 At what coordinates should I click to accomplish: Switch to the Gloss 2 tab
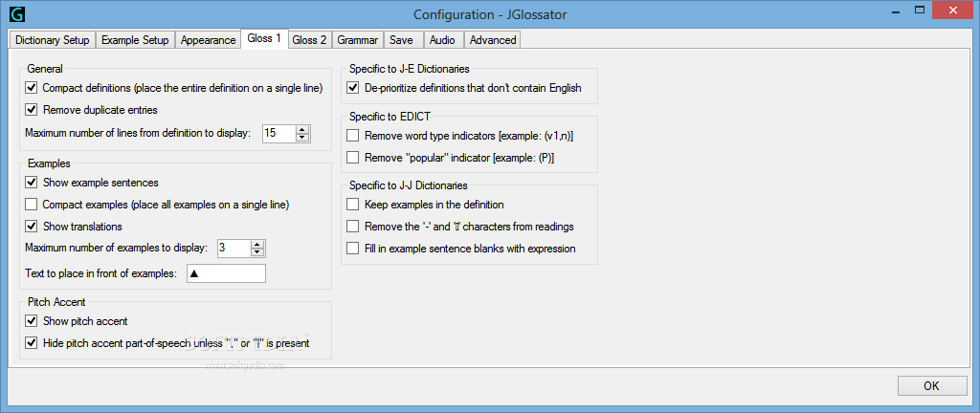309,40
